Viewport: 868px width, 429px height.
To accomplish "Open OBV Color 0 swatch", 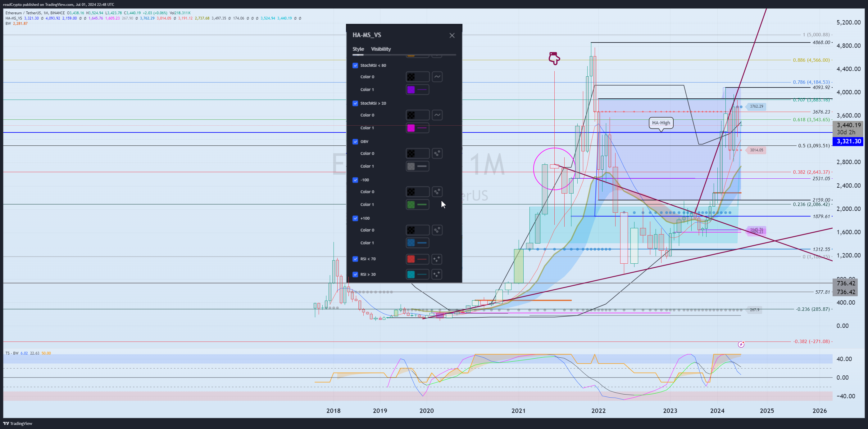I will (x=417, y=154).
